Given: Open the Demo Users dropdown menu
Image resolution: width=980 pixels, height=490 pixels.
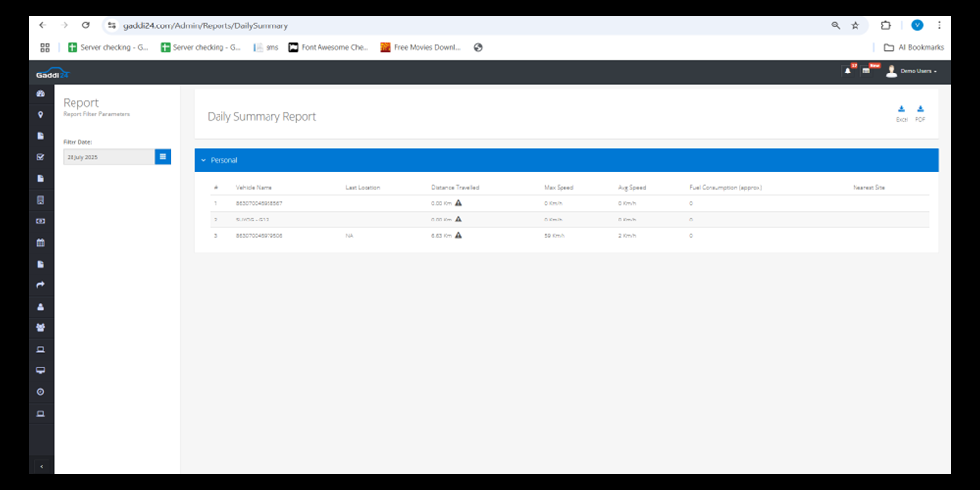Looking at the screenshot, I should (x=917, y=72).
